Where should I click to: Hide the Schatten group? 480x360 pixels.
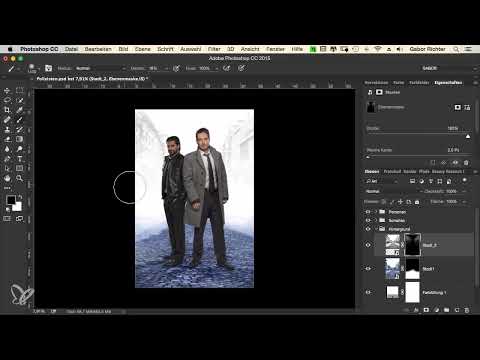[x=368, y=220]
